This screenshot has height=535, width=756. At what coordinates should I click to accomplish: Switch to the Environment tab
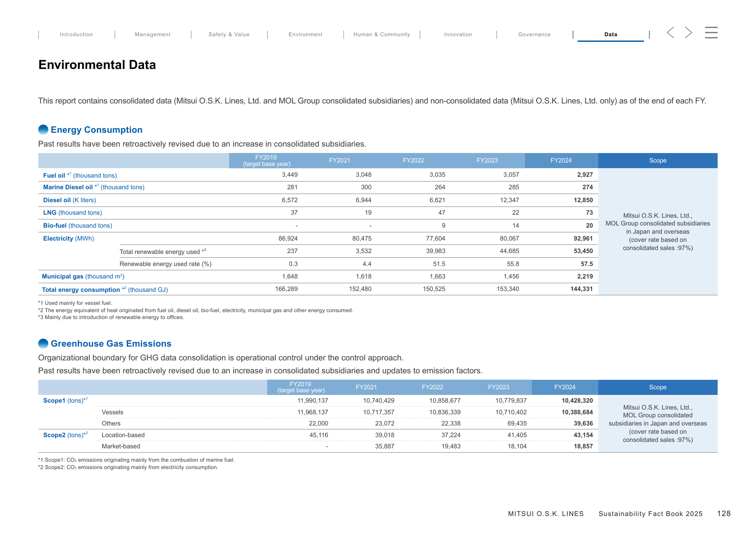pos(306,34)
